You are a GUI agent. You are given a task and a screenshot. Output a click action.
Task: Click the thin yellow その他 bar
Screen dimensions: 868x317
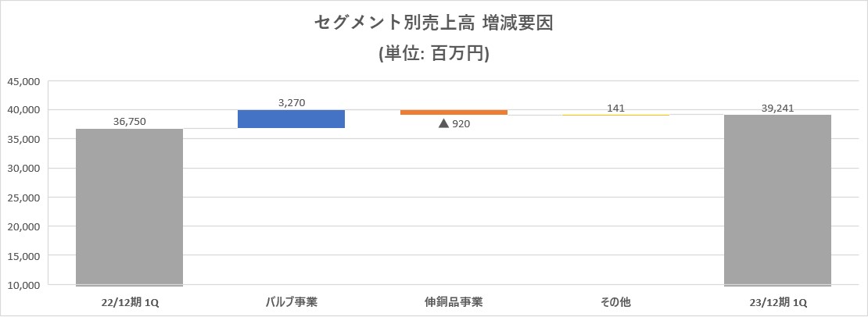click(615, 115)
